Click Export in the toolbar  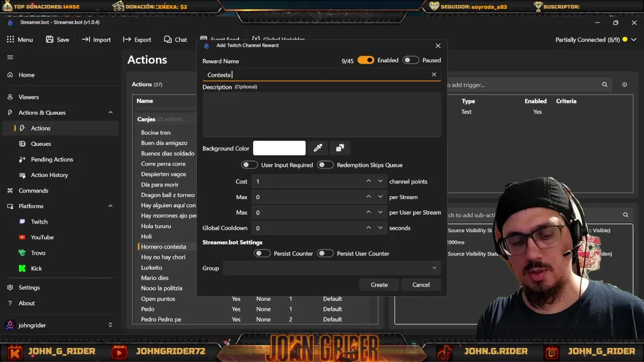point(137,39)
